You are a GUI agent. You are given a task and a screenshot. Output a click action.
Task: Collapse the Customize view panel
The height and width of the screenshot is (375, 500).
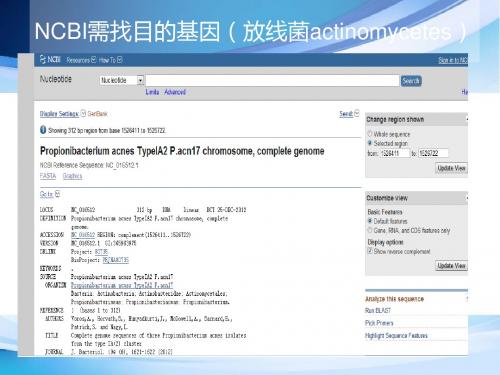[x=466, y=198]
